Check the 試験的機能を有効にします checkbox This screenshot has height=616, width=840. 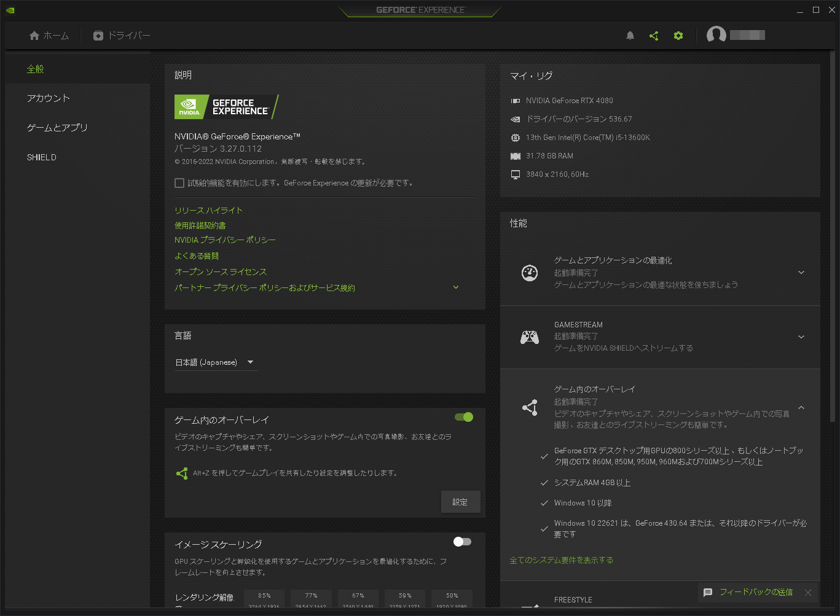click(x=179, y=182)
